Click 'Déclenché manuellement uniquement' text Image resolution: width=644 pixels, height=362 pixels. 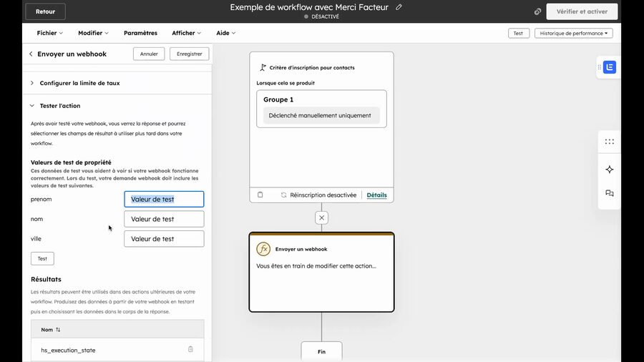pos(320,115)
